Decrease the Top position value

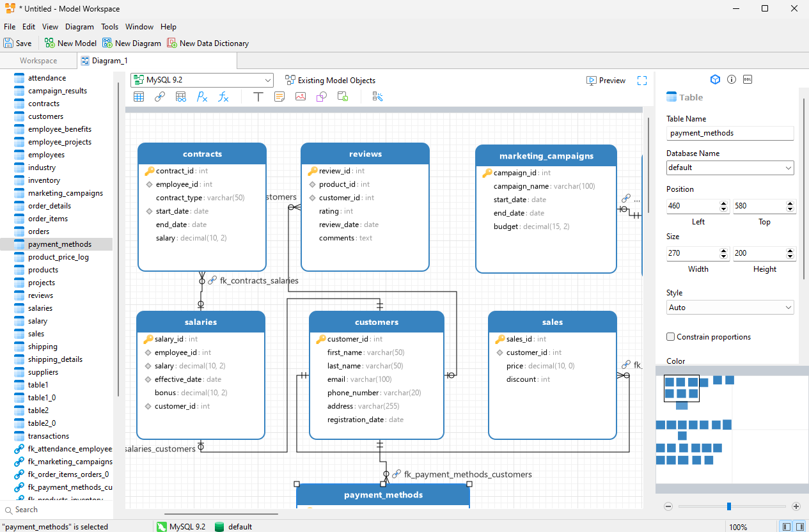click(x=790, y=210)
